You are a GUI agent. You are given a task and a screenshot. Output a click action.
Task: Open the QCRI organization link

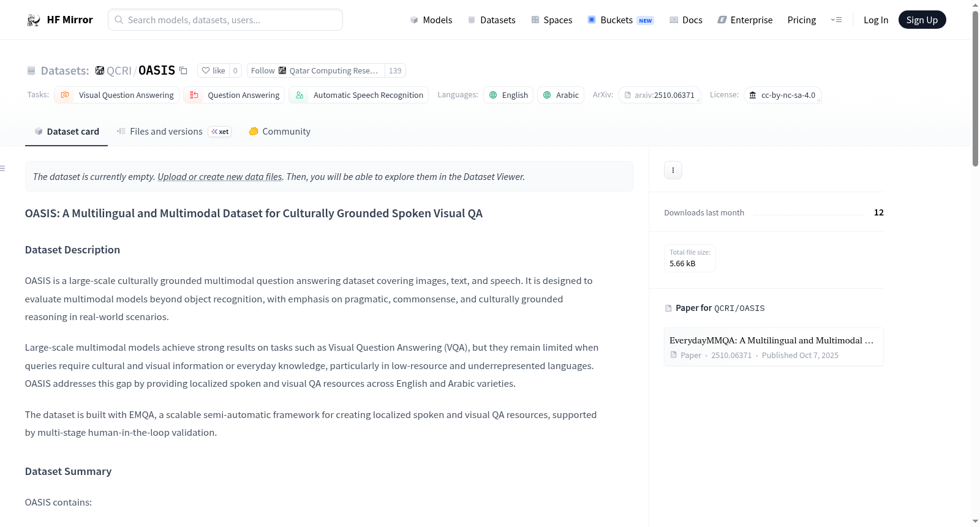pos(119,71)
